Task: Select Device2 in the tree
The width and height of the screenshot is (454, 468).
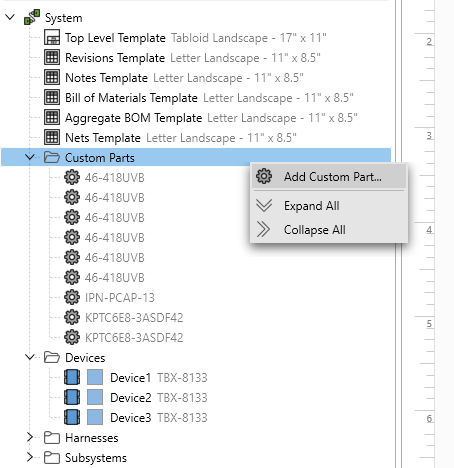Action: 131,398
